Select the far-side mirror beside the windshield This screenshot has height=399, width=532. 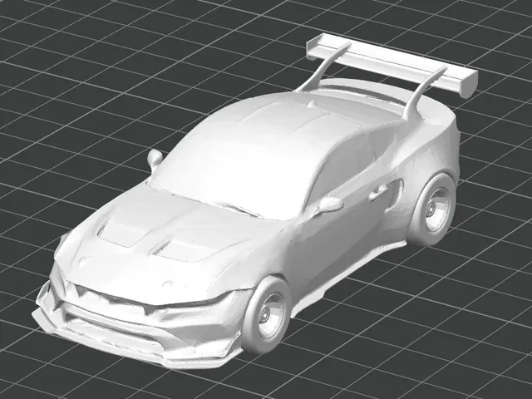155,159
